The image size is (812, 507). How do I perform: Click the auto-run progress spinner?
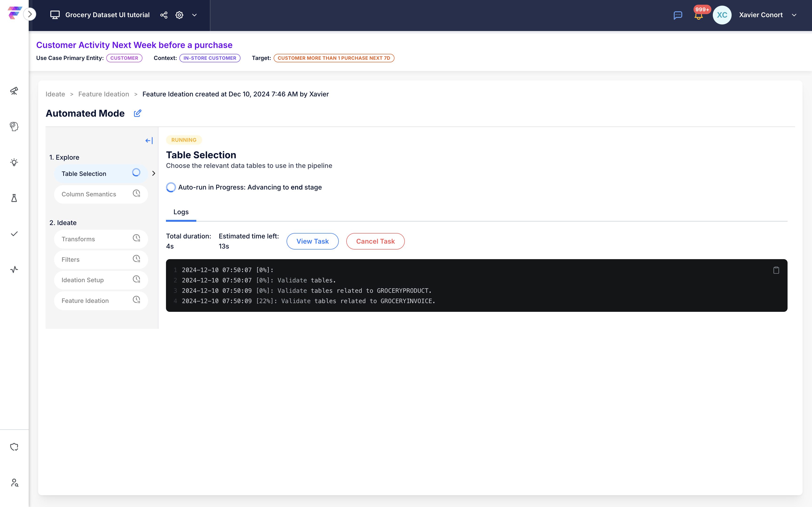(x=171, y=187)
